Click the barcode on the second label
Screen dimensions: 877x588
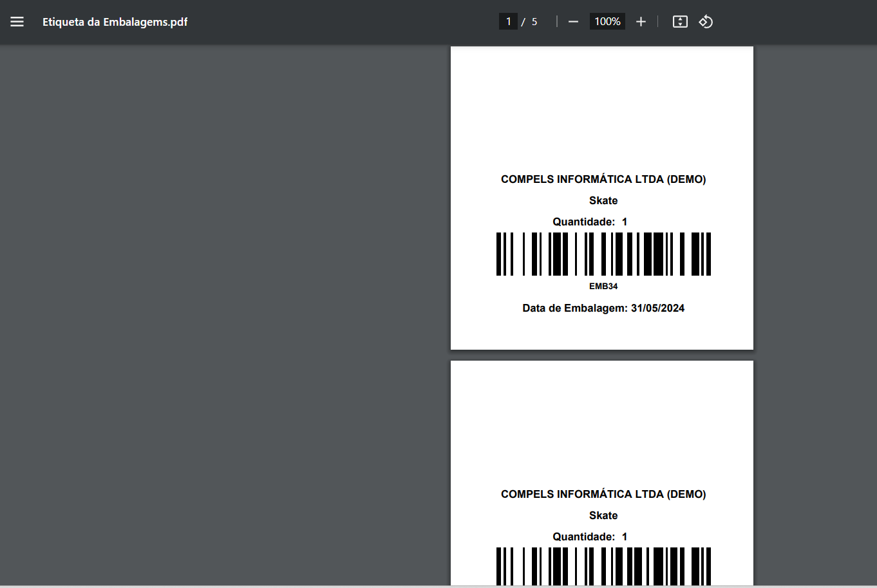point(603,567)
